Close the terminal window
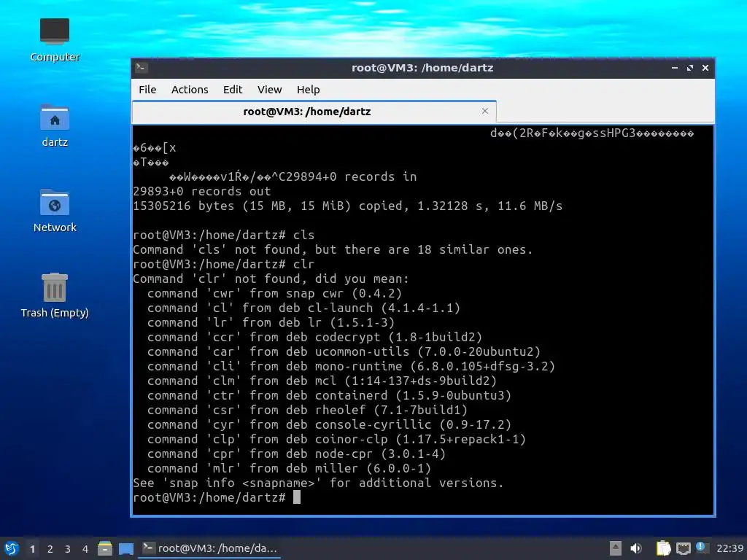Viewport: 747px width, 560px height. (705, 68)
